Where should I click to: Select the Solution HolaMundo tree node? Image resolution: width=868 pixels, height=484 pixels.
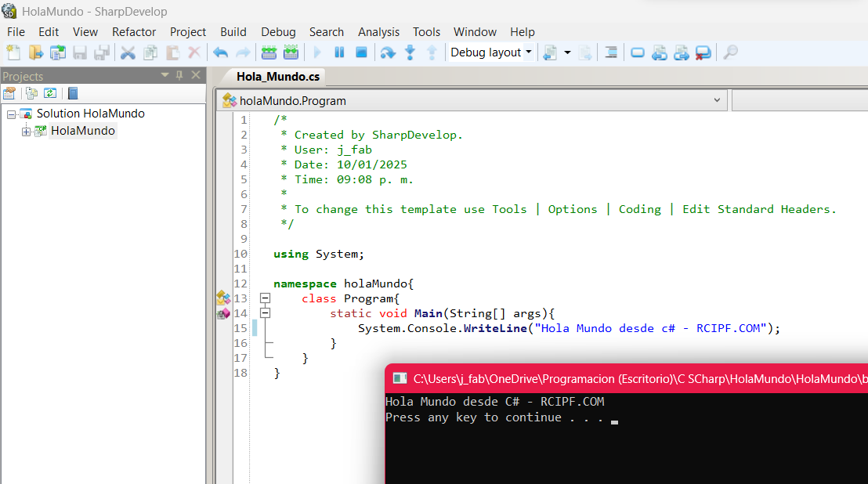pos(90,114)
